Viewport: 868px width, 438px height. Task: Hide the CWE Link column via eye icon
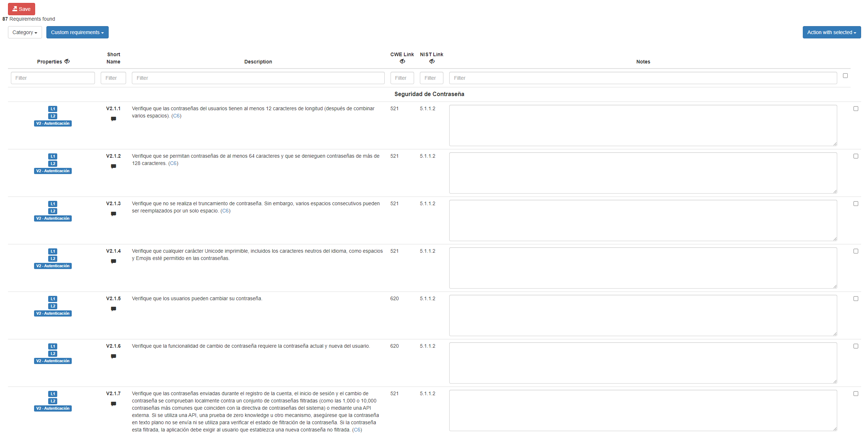tap(402, 62)
